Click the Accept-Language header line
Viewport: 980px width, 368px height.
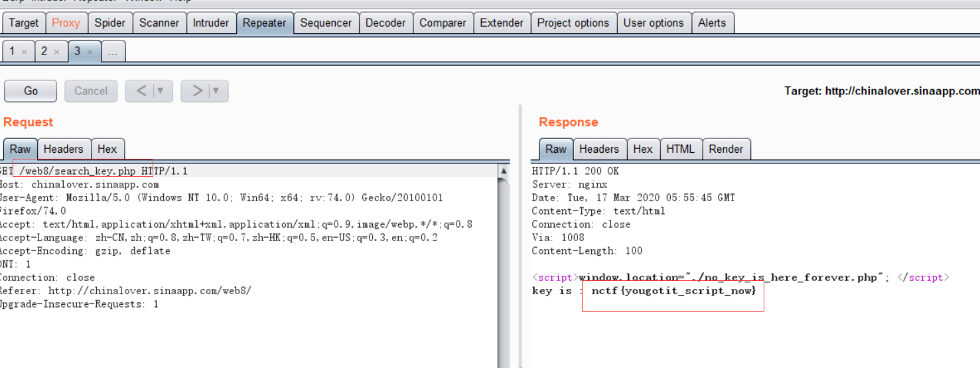[x=218, y=238]
